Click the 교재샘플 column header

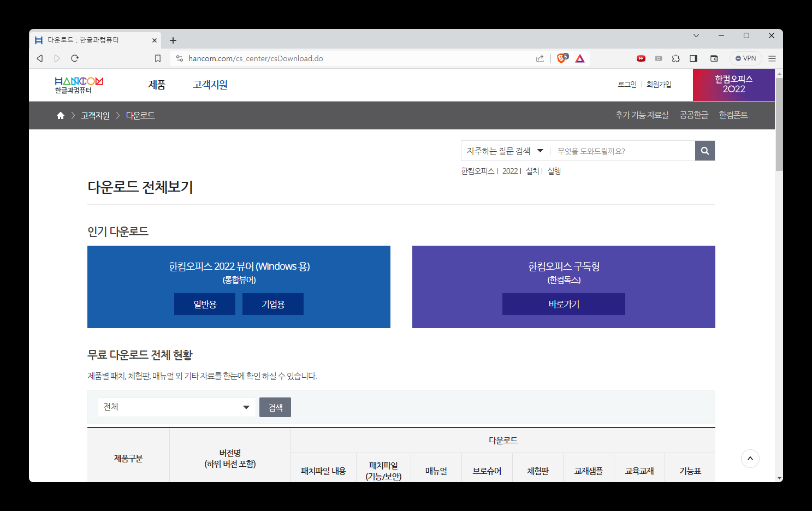[x=589, y=471]
